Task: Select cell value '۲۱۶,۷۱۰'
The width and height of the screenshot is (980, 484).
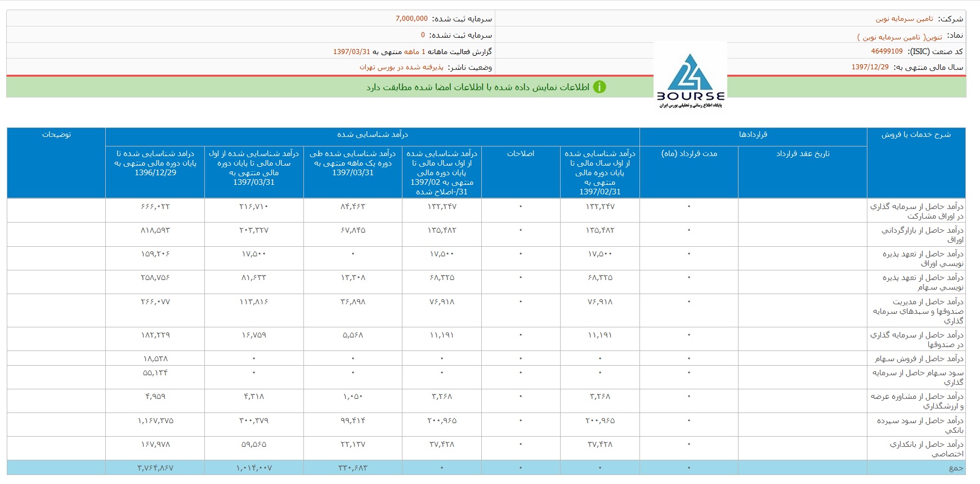Action: (x=254, y=207)
